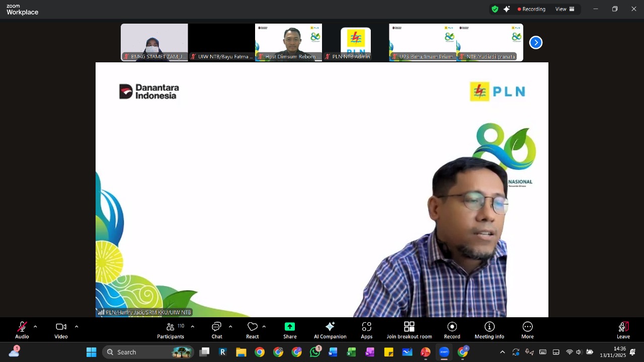Screen dimensions: 644x362
Task: Expand the audio options arrow
Action: [35, 327]
